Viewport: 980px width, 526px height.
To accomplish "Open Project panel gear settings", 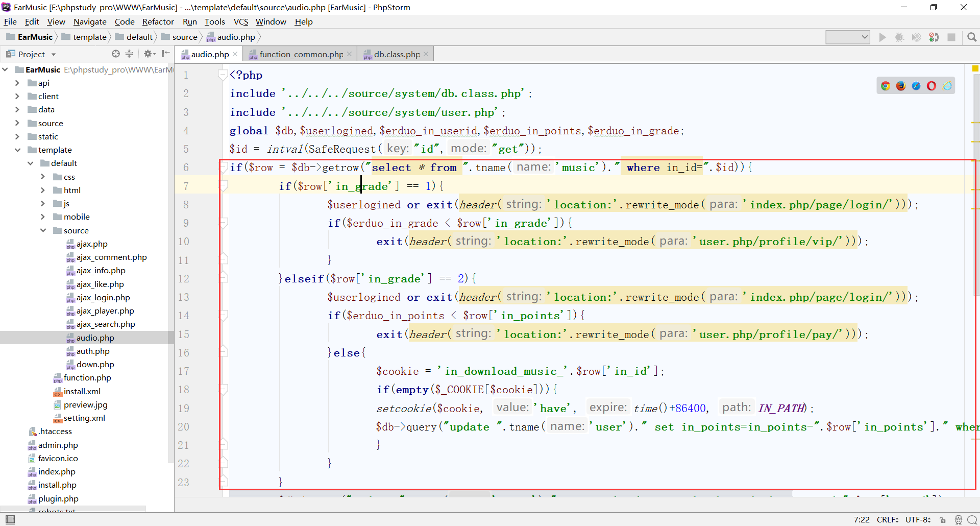I will tap(149, 54).
